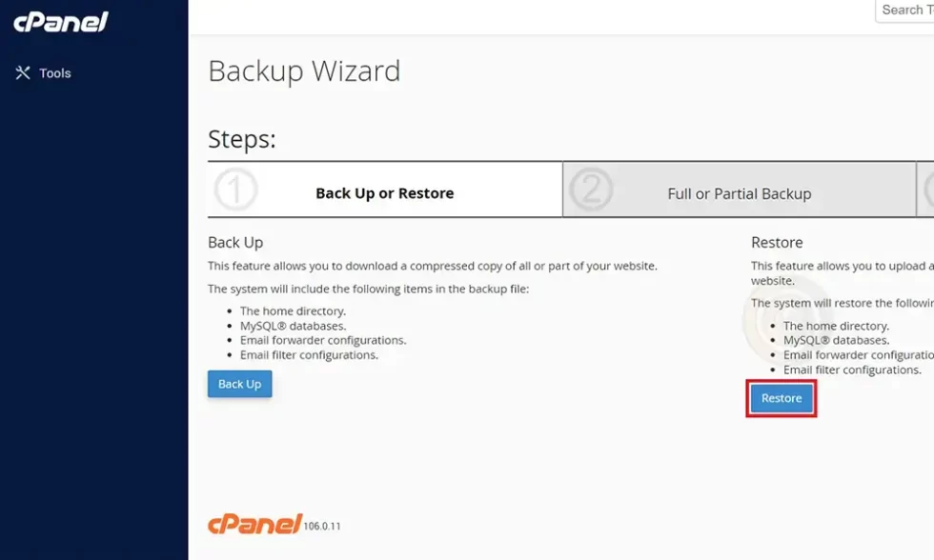
Task: Click the orange cPanel footer logo
Action: tap(254, 524)
